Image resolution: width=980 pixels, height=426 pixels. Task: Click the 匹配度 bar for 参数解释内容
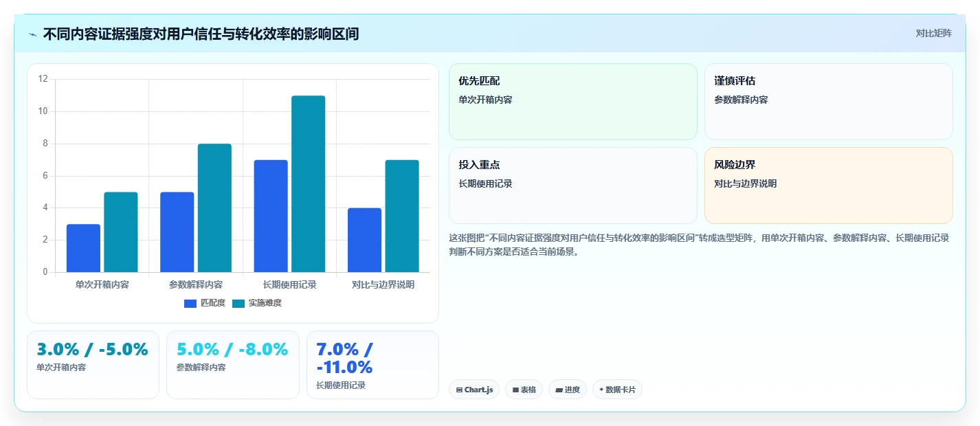[x=177, y=232]
